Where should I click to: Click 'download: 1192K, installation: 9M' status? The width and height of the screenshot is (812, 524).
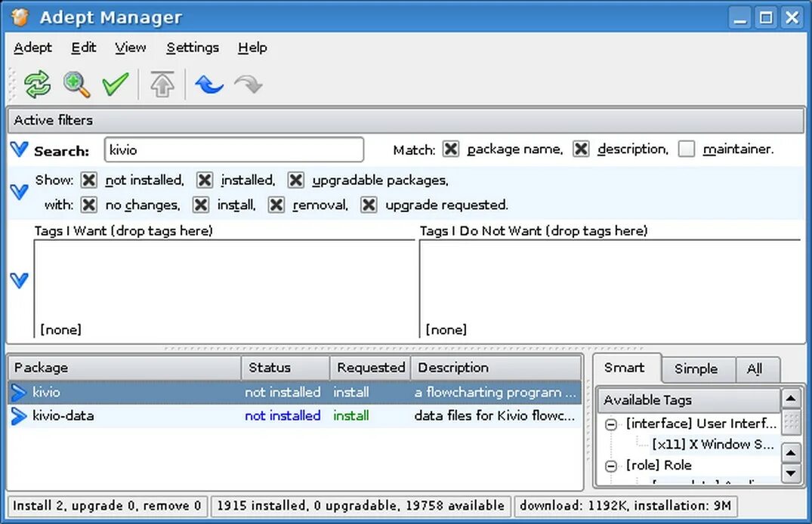click(x=625, y=506)
